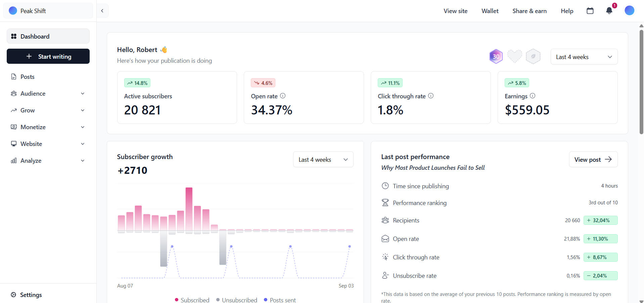Click the leaf hexagon badge
This screenshot has width=644, height=303.
tap(533, 56)
